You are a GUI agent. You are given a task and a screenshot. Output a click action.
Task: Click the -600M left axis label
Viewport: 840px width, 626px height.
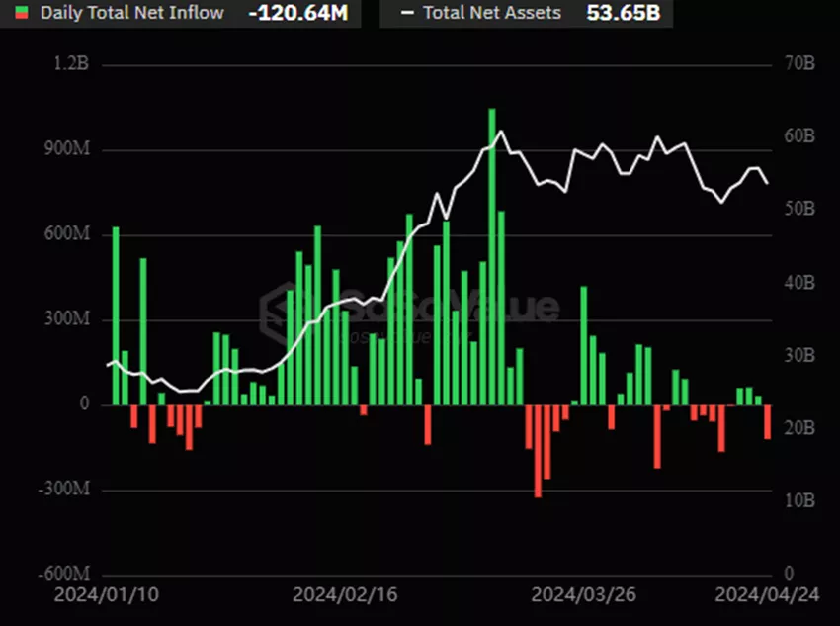tap(64, 575)
